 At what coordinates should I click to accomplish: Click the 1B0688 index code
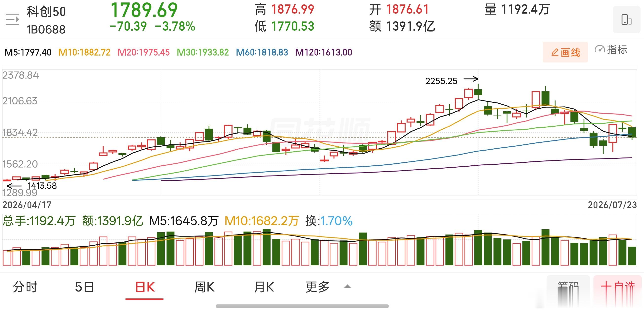coord(46,30)
